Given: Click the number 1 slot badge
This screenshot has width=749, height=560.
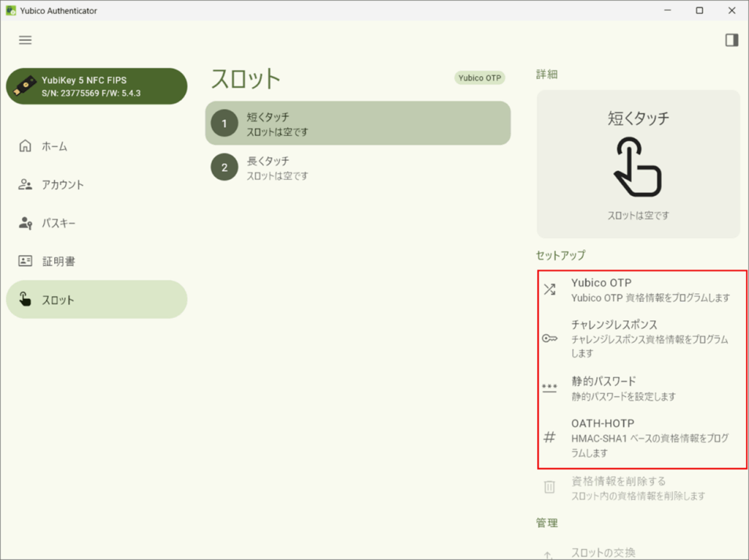Looking at the screenshot, I should [225, 123].
